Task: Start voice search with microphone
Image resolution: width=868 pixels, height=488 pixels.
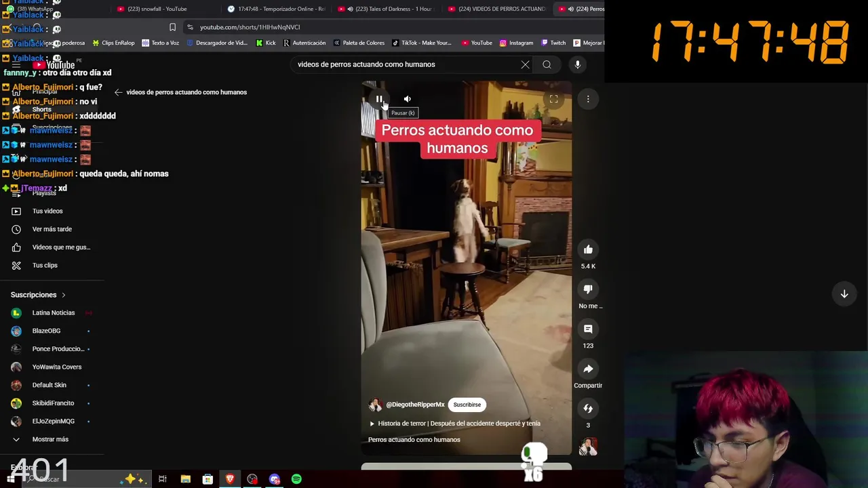Action: 578,64
